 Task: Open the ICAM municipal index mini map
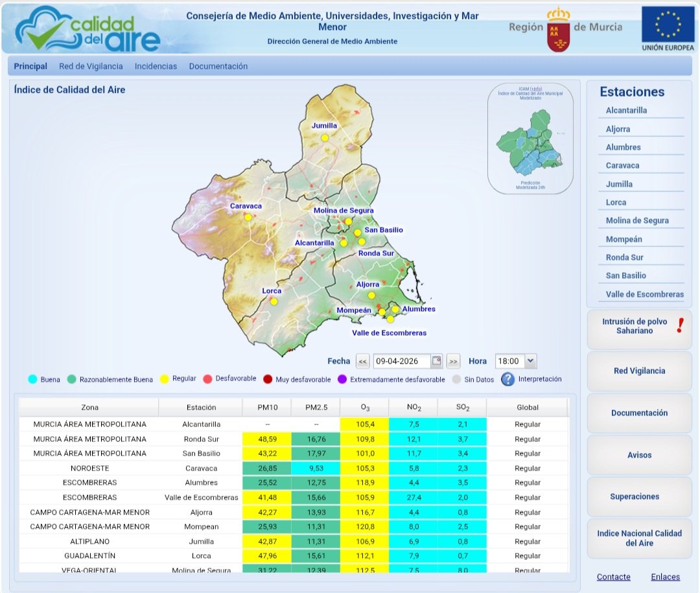click(x=530, y=139)
